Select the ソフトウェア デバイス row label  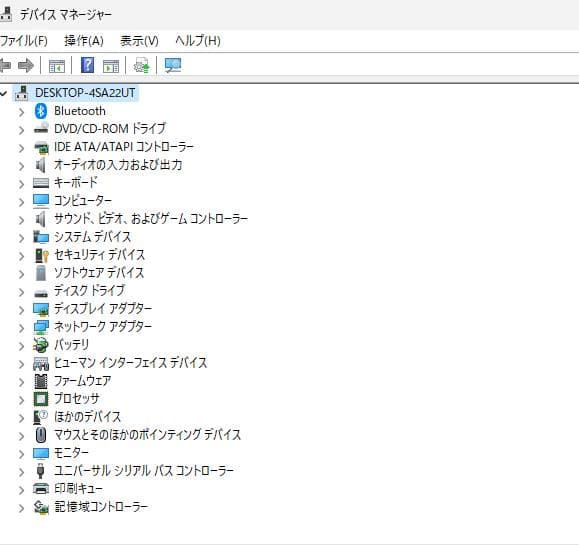point(99,273)
